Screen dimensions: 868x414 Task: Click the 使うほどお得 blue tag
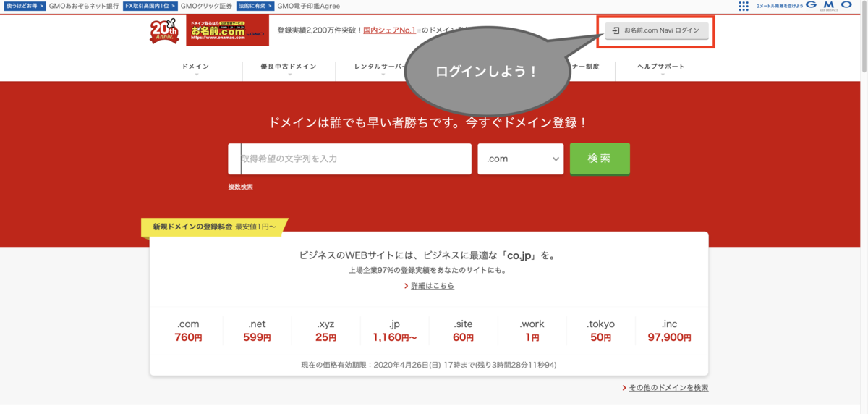25,6
